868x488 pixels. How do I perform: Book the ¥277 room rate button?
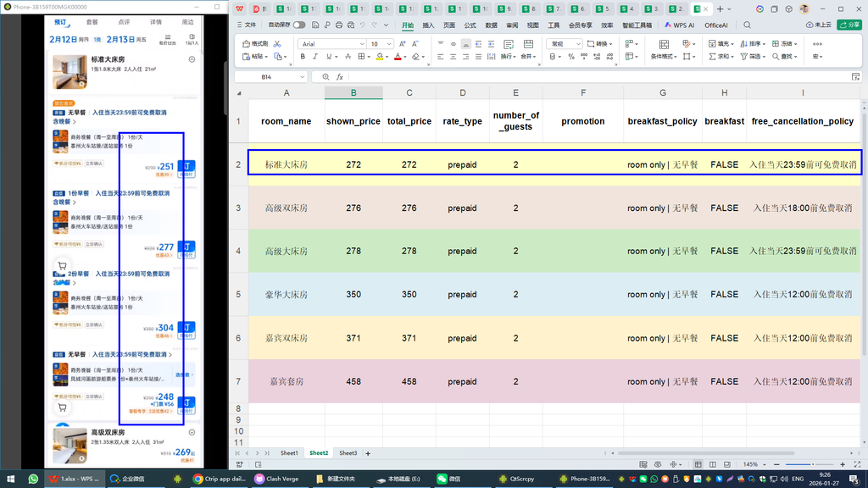click(x=186, y=249)
